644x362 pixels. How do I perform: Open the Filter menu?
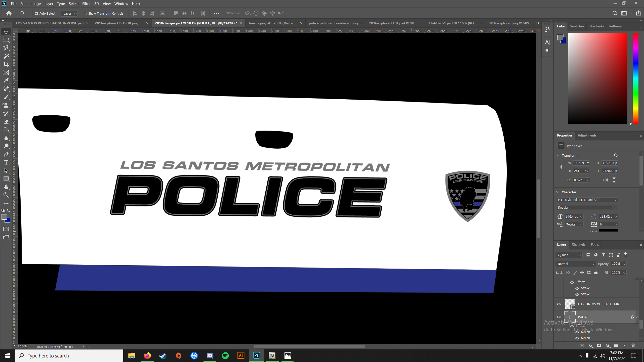[86, 4]
